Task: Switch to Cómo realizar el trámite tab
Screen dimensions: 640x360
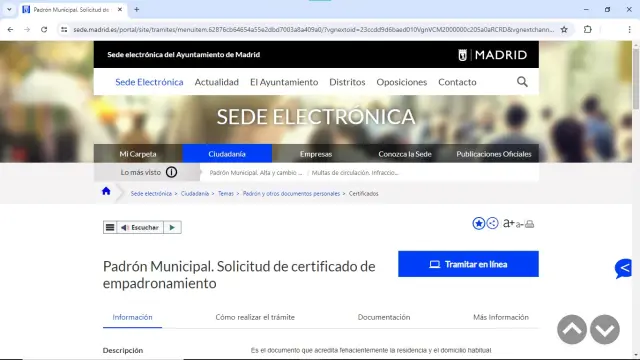Action: (x=255, y=317)
